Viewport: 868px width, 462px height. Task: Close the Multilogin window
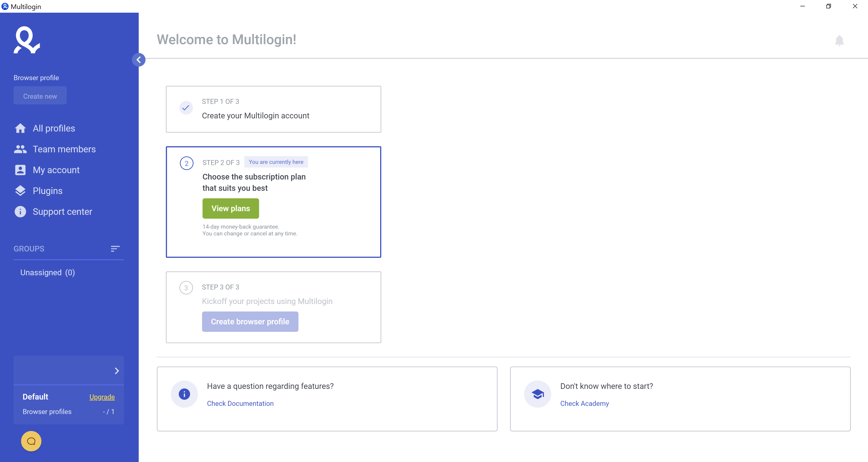point(855,6)
